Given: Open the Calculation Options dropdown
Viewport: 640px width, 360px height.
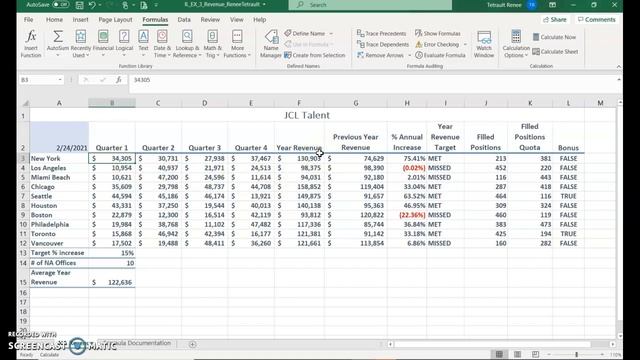Looking at the screenshot, I should (516, 44).
